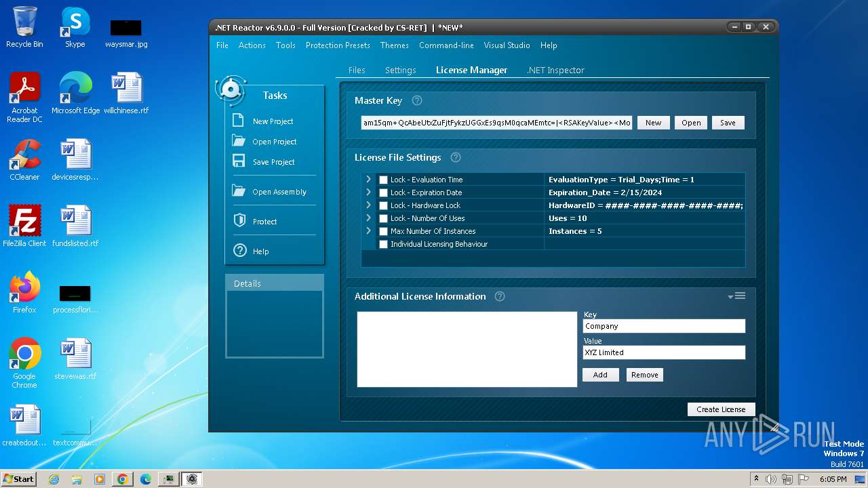Click the Remove button
Image resolution: width=868 pixels, height=488 pixels.
click(x=644, y=375)
